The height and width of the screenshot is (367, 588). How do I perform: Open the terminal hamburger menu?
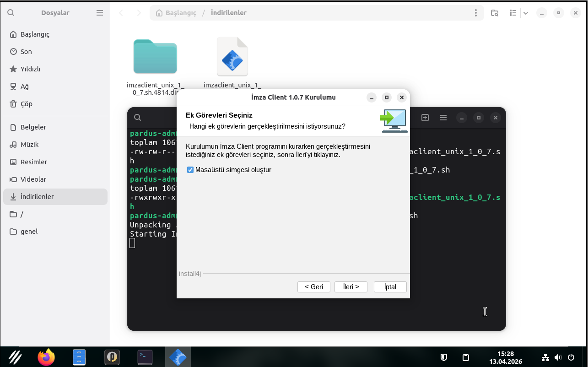443,118
